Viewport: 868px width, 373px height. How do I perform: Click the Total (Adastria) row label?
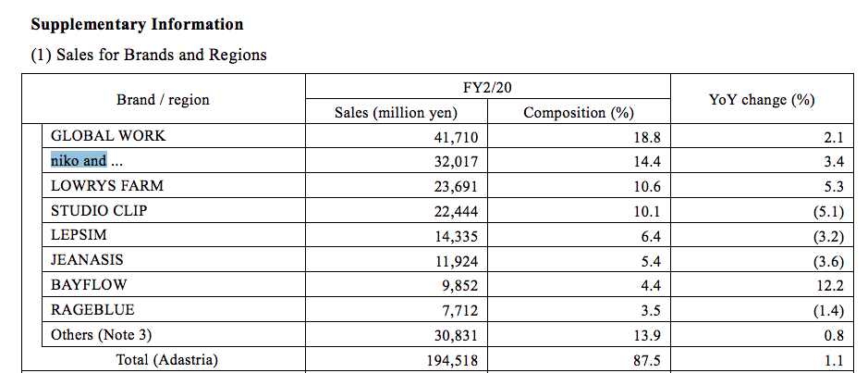pyautogui.click(x=167, y=360)
